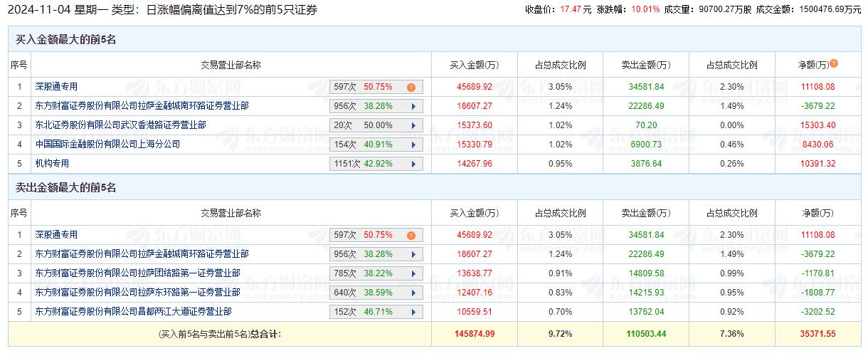
Task: Open the 东北证券武汉香港路证券营业部 link
Action: point(120,125)
